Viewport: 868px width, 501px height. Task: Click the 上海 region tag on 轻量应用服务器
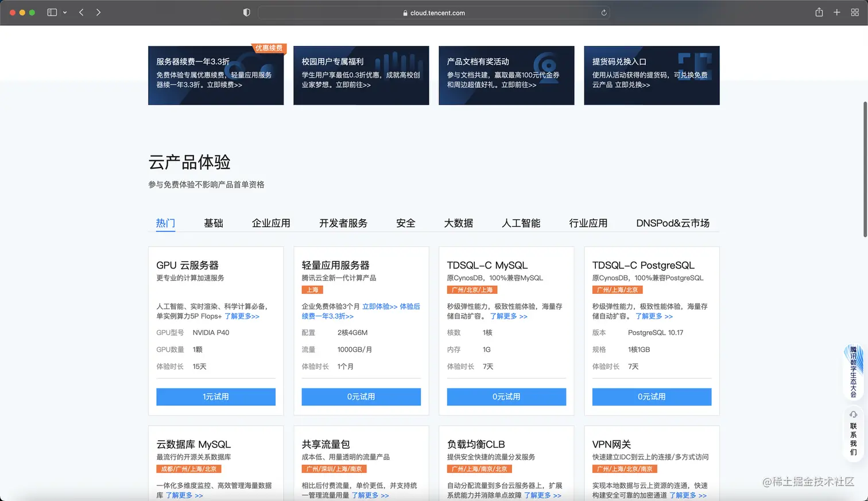312,290
